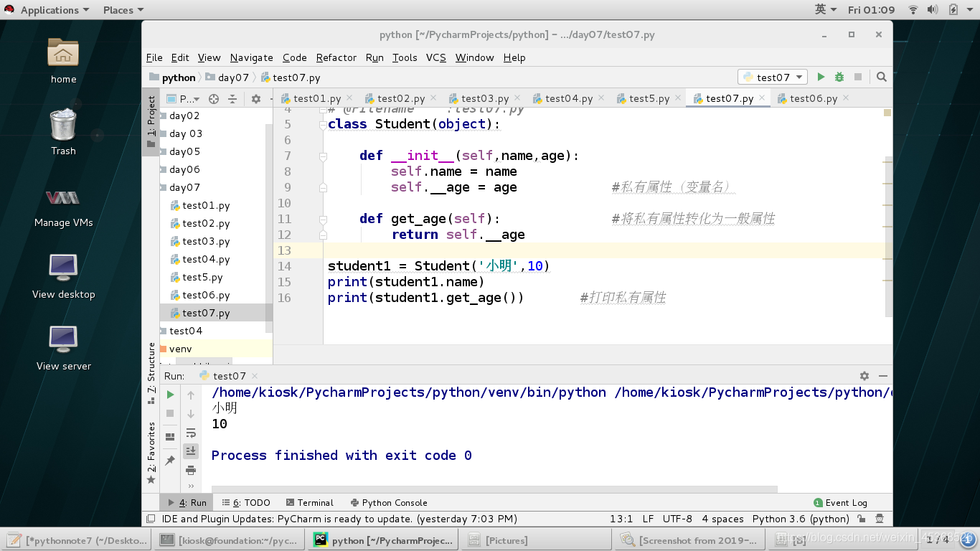Viewport: 980px width, 551px height.
Task: Click the editor vertical scrollbar
Action: point(888,237)
